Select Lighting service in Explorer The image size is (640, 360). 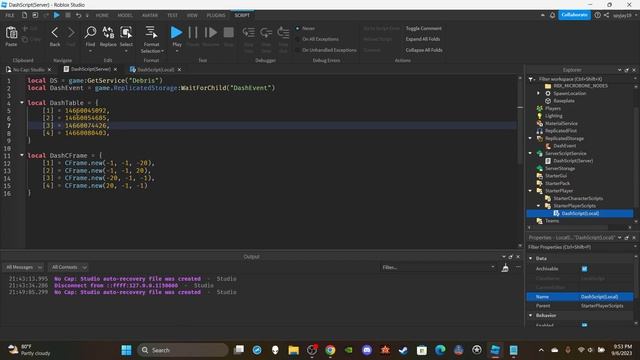pos(553,116)
